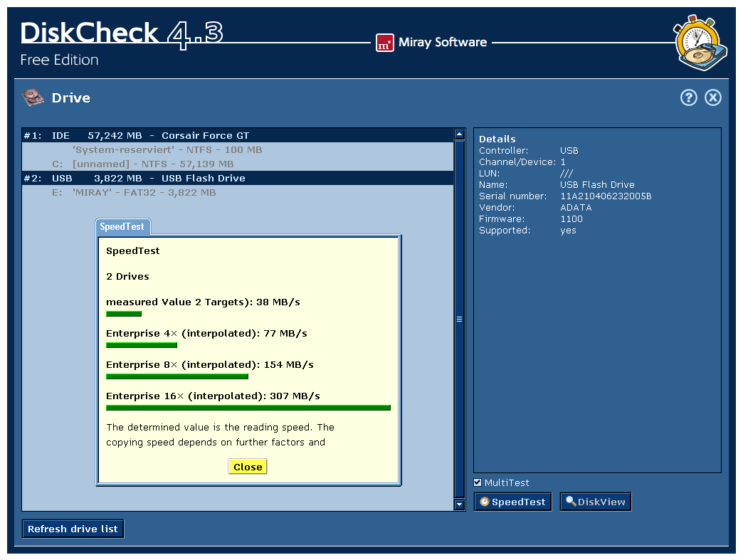This screenshot has width=743, height=560.
Task: Click the Details panel heading
Action: pos(497,139)
